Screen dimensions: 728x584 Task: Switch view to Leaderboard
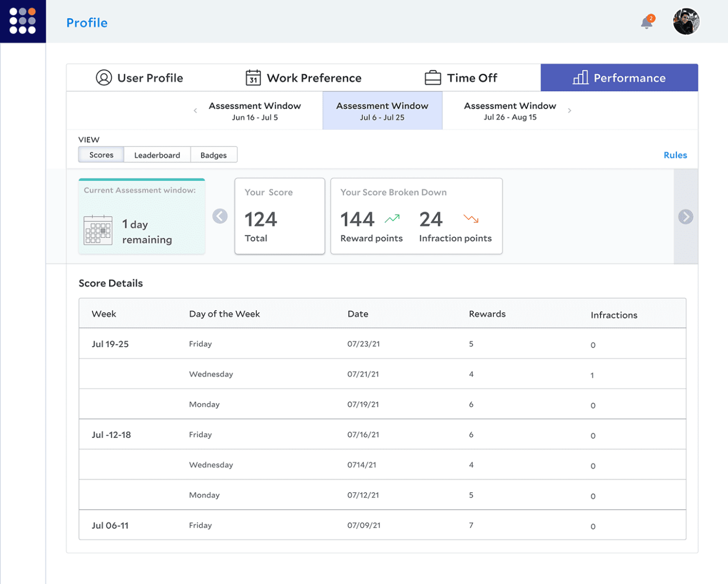[157, 154]
